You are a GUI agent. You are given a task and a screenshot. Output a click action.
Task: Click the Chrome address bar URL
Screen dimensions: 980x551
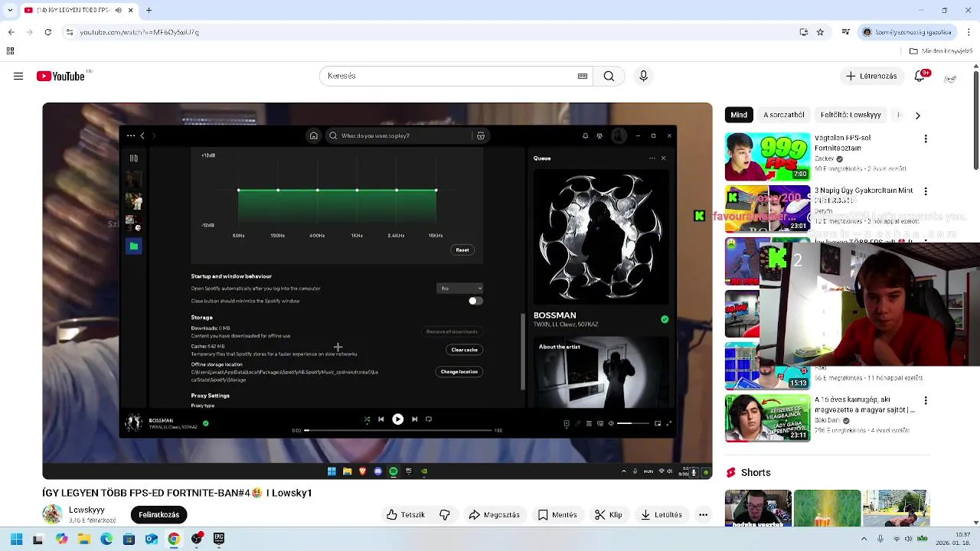point(140,32)
